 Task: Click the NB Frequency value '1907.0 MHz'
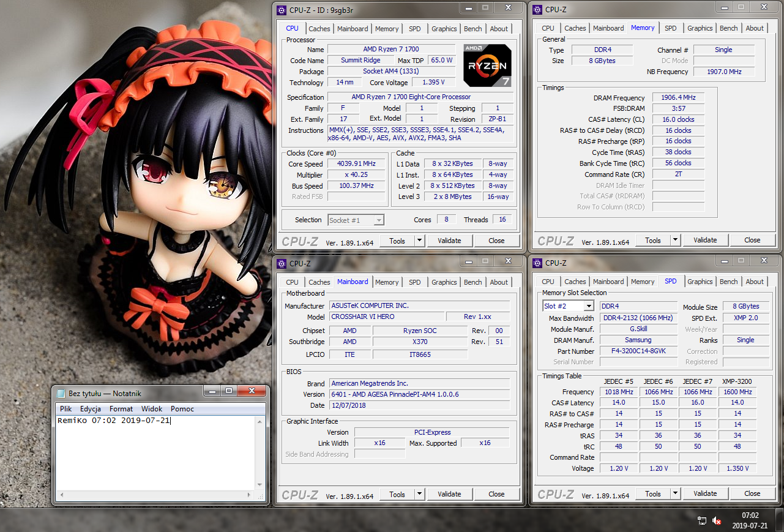tap(724, 72)
